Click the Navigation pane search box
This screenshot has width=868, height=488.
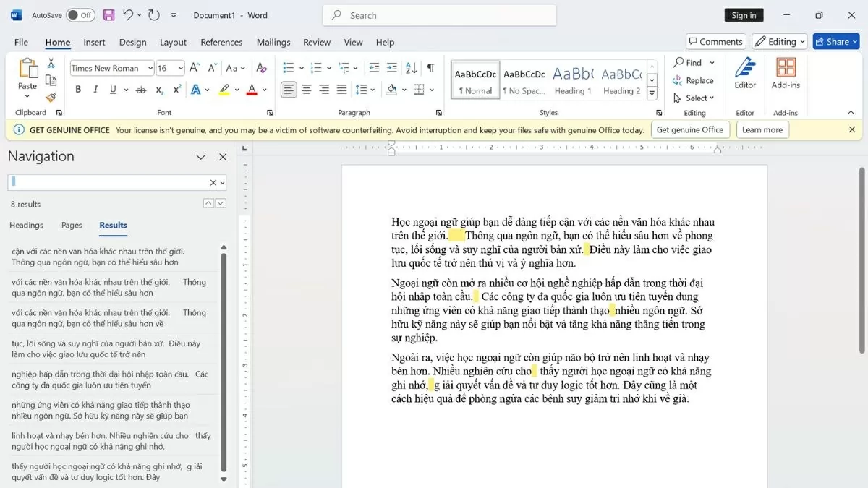pos(109,182)
